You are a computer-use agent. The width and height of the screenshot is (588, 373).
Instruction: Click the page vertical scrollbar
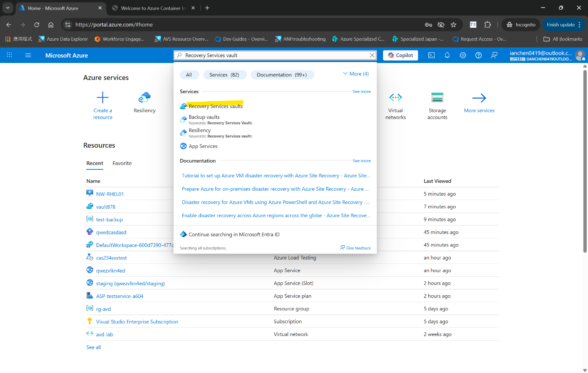point(585,160)
